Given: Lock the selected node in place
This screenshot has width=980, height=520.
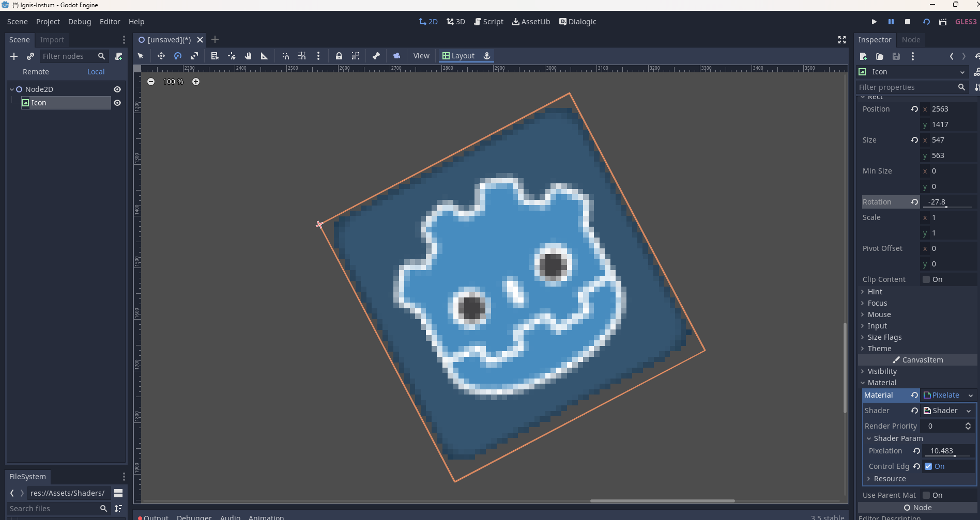Looking at the screenshot, I should click(x=339, y=56).
